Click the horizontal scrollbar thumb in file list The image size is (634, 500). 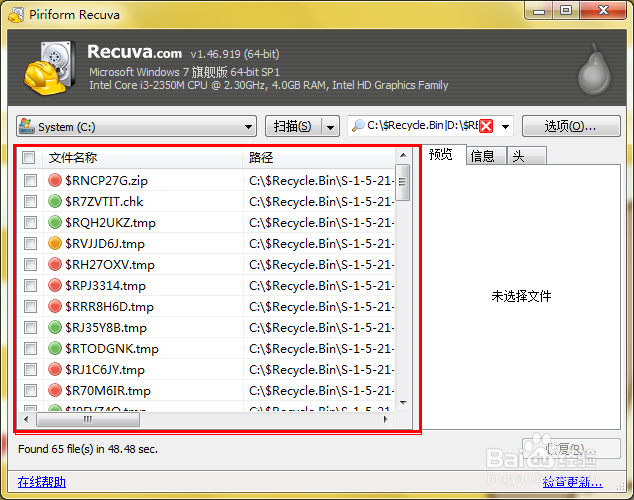pos(88,419)
